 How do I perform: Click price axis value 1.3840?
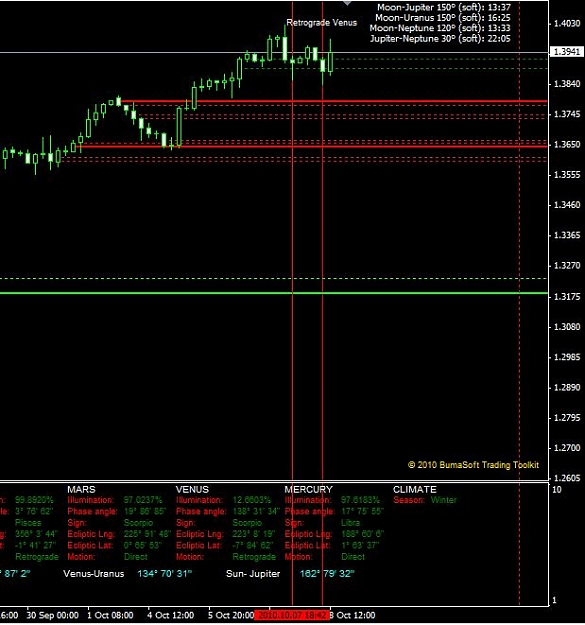[567, 84]
